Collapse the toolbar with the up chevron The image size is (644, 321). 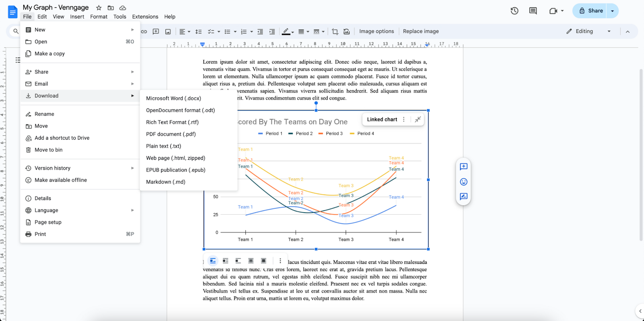[x=627, y=31]
